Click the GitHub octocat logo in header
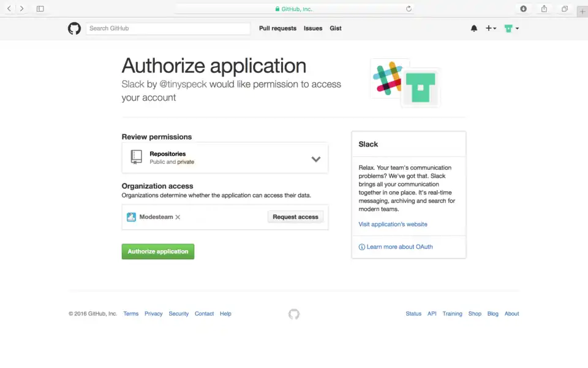The width and height of the screenshot is (588, 368). pyautogui.click(x=74, y=28)
